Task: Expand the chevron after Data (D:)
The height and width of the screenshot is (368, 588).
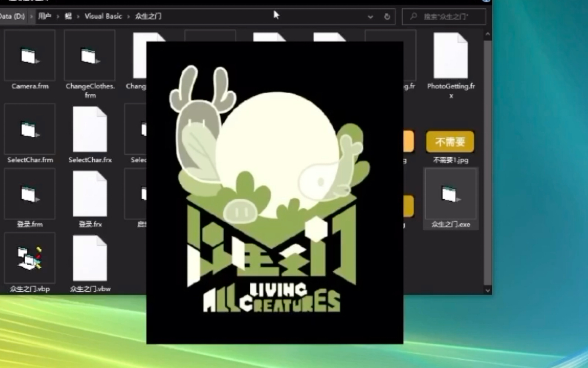Action: tap(31, 16)
